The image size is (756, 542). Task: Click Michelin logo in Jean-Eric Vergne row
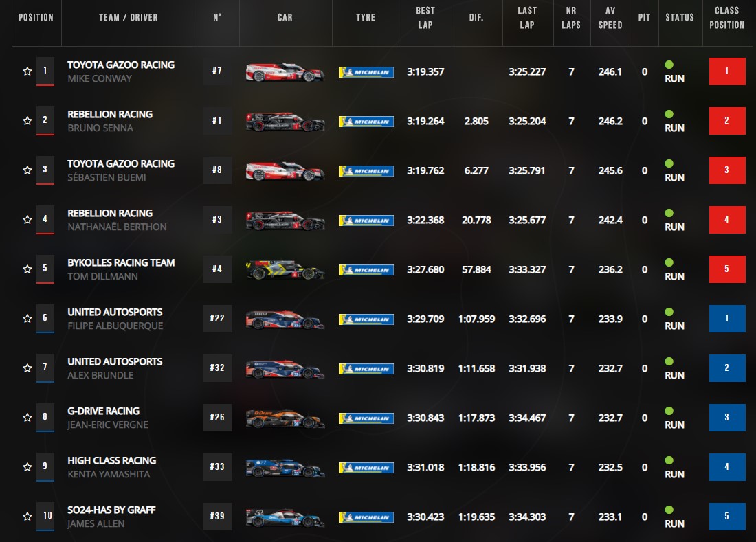[x=366, y=418]
